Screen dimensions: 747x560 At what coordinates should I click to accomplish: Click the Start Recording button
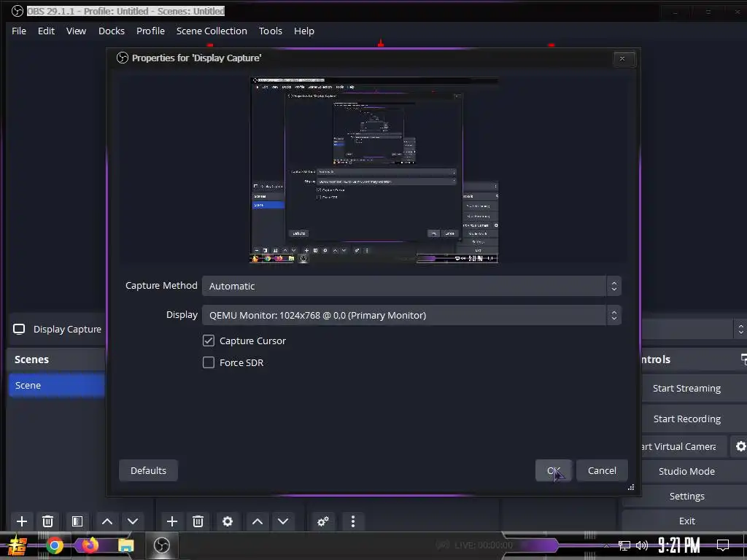(x=686, y=419)
